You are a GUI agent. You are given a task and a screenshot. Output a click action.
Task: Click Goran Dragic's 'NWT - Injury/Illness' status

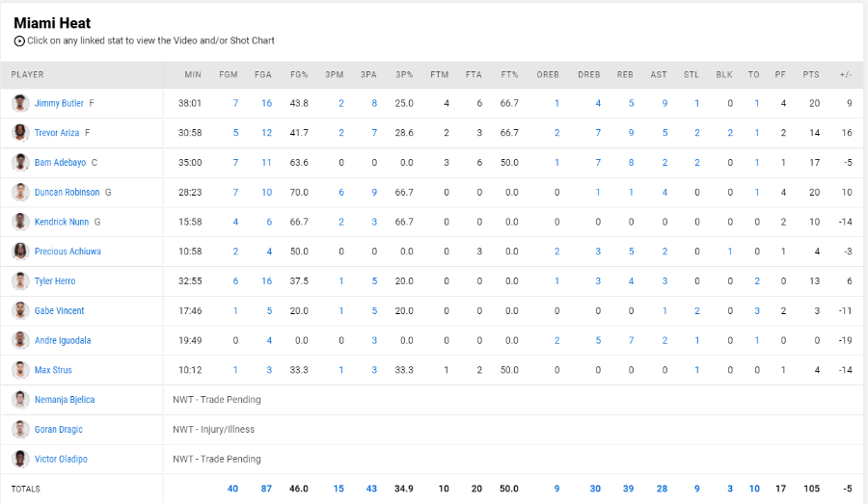point(214,429)
